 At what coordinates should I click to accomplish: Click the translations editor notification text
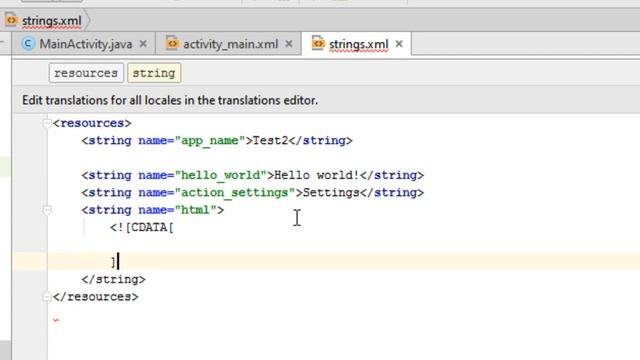[170, 100]
